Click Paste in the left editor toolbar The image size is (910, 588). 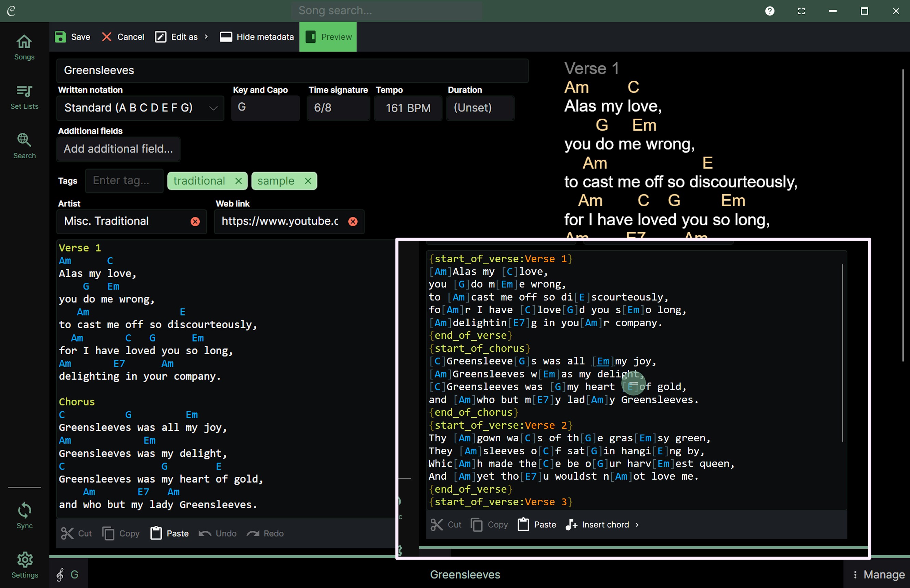(170, 533)
